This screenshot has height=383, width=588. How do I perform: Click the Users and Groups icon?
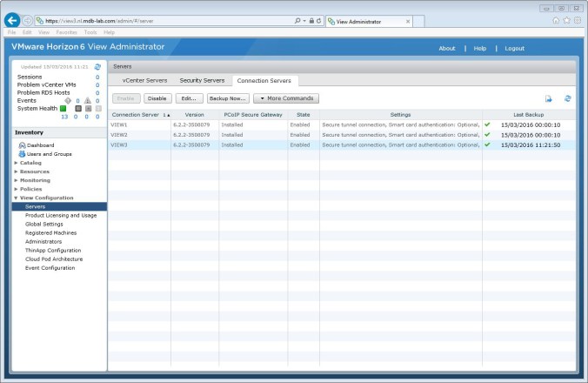[22, 154]
